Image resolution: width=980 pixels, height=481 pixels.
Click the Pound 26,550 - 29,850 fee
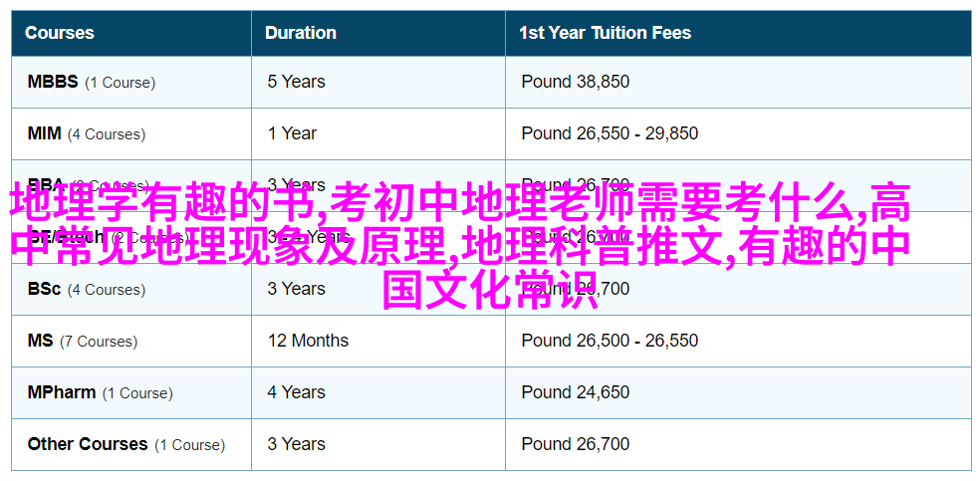610,133
